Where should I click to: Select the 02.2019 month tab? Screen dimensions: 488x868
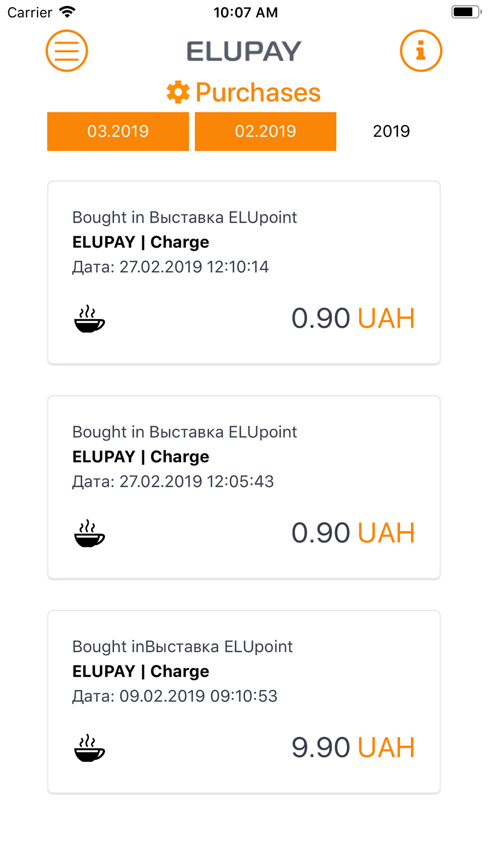coord(265,131)
